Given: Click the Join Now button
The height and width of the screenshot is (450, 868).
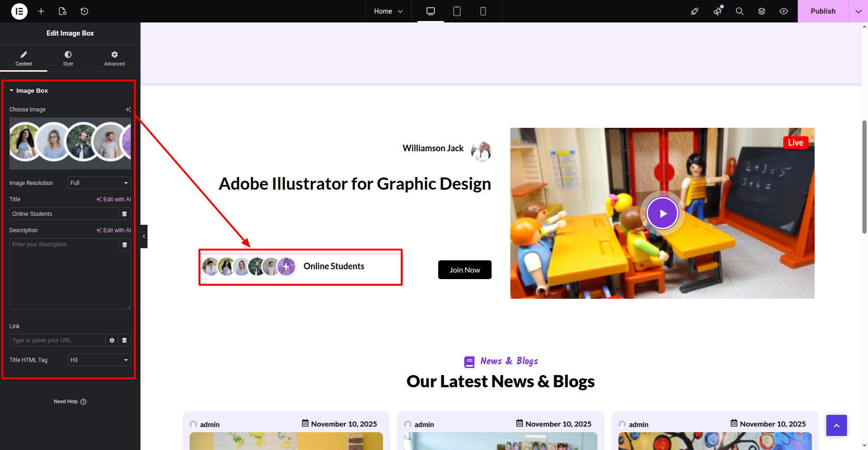Looking at the screenshot, I should [464, 270].
